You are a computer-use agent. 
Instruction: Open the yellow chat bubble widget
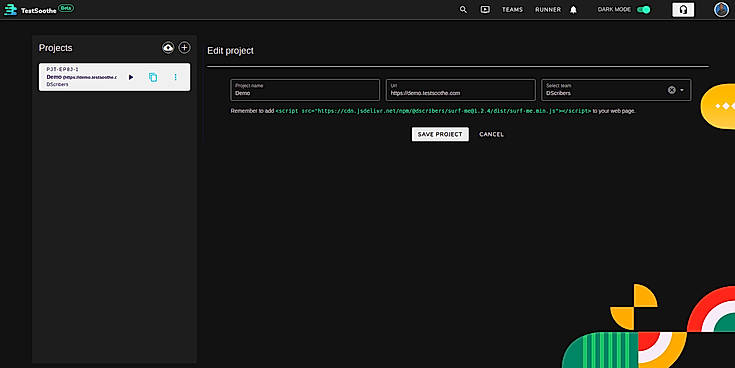pyautogui.click(x=719, y=106)
